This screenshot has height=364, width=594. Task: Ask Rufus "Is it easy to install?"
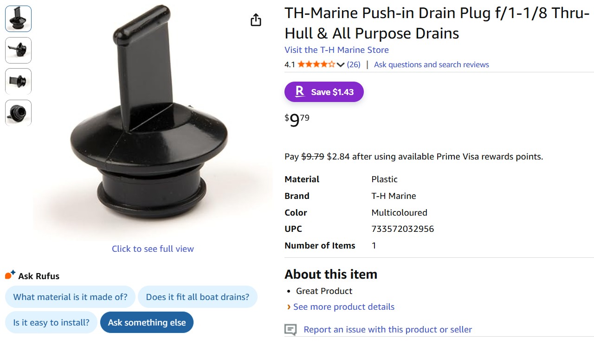[51, 322]
